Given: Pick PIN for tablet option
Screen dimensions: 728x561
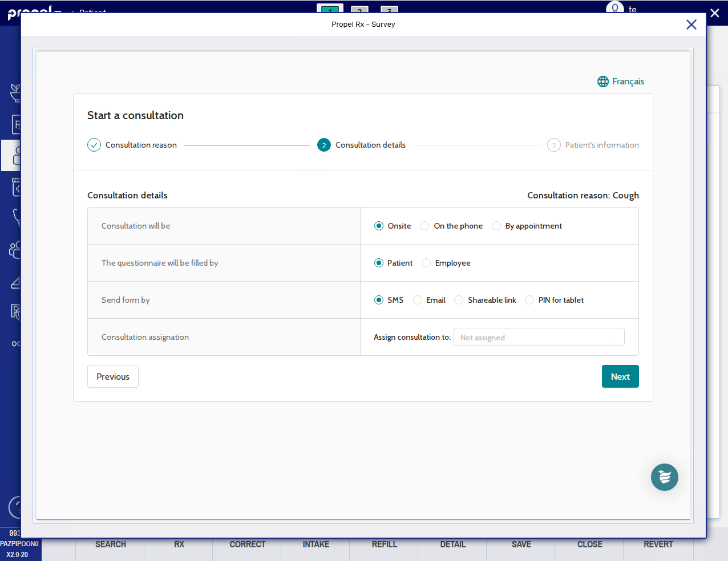Looking at the screenshot, I should click(529, 300).
